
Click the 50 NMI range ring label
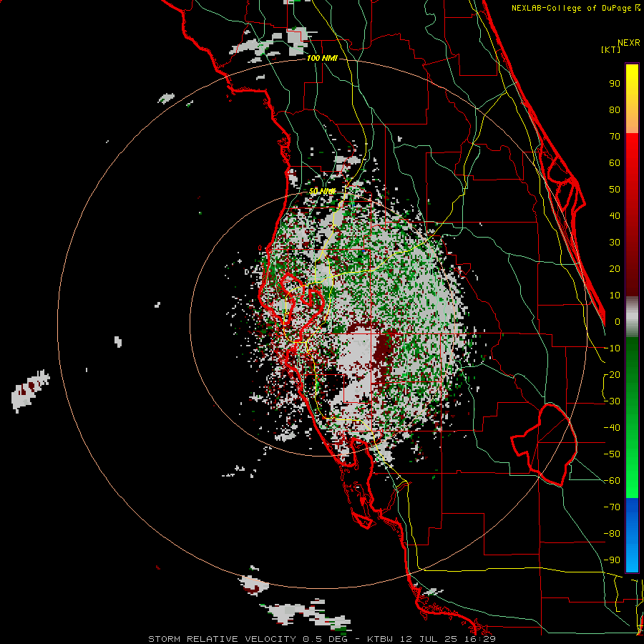(x=322, y=191)
